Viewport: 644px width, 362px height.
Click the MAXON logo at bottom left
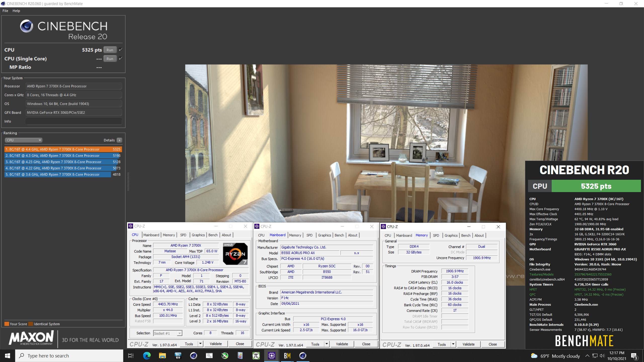click(31, 338)
